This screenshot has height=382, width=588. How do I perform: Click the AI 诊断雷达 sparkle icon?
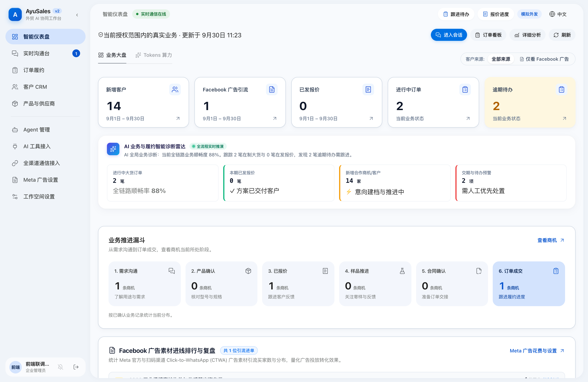[113, 149]
